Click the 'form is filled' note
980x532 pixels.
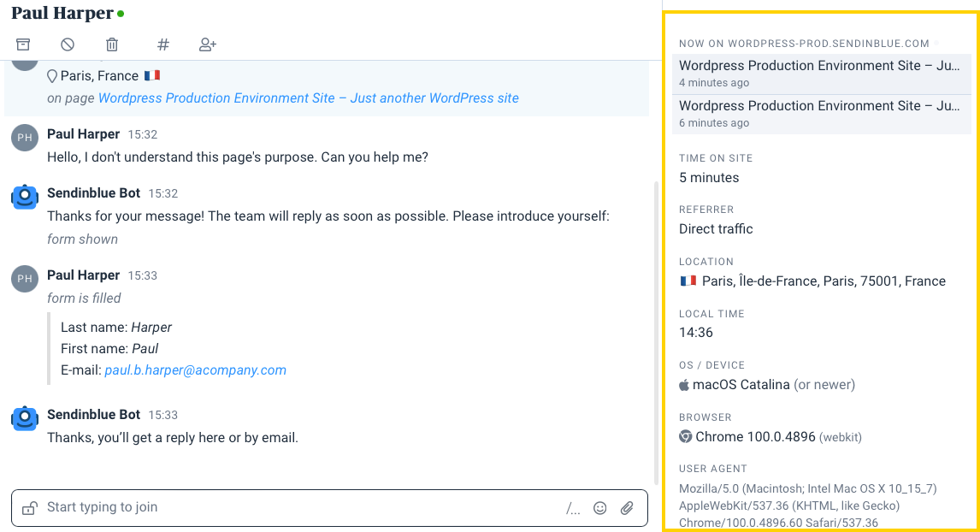[85, 299]
